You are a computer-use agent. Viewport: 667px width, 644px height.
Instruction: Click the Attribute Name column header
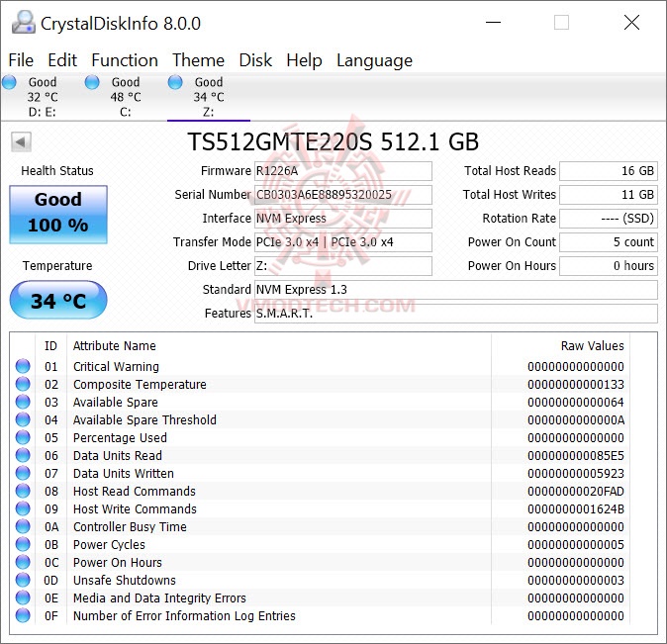279,346
